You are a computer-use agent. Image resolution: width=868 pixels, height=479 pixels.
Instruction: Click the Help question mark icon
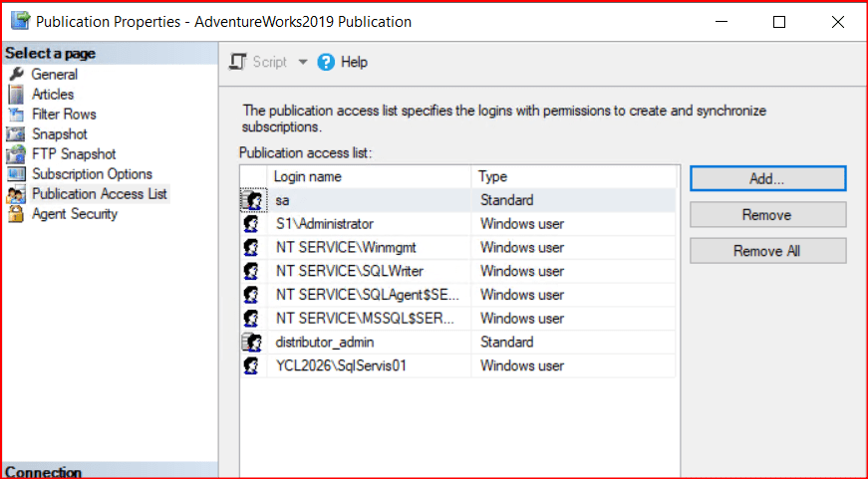[x=326, y=62]
